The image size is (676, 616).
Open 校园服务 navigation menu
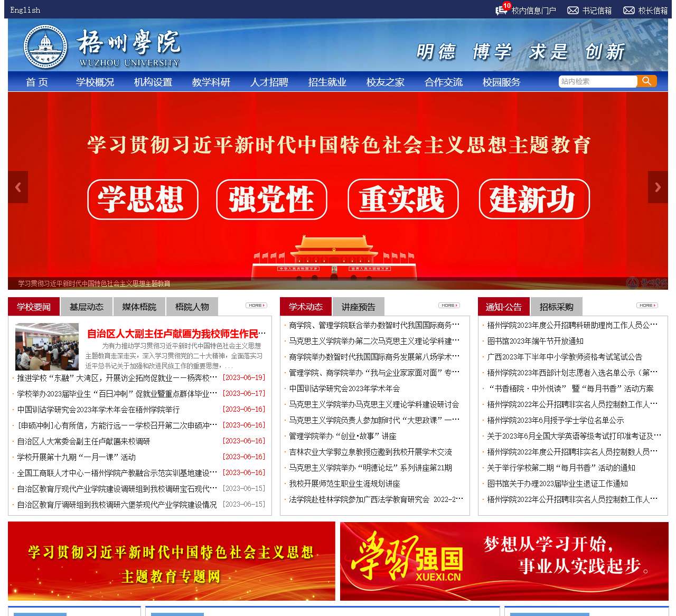502,82
